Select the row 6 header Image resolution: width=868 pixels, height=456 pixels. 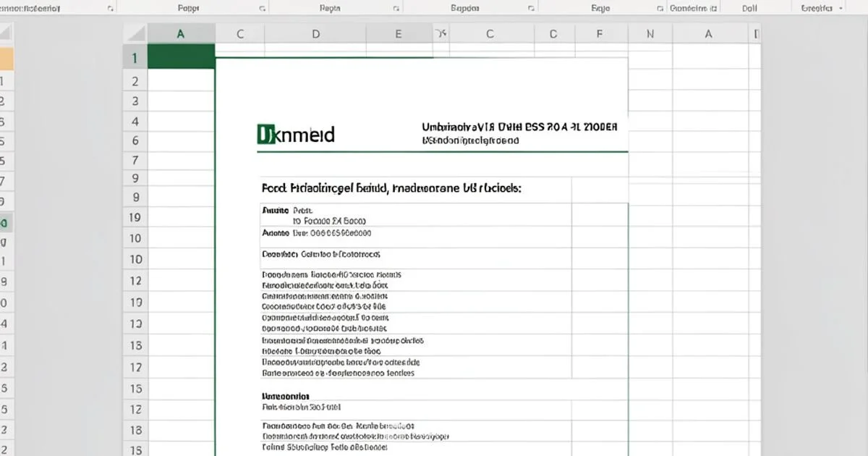(135, 141)
